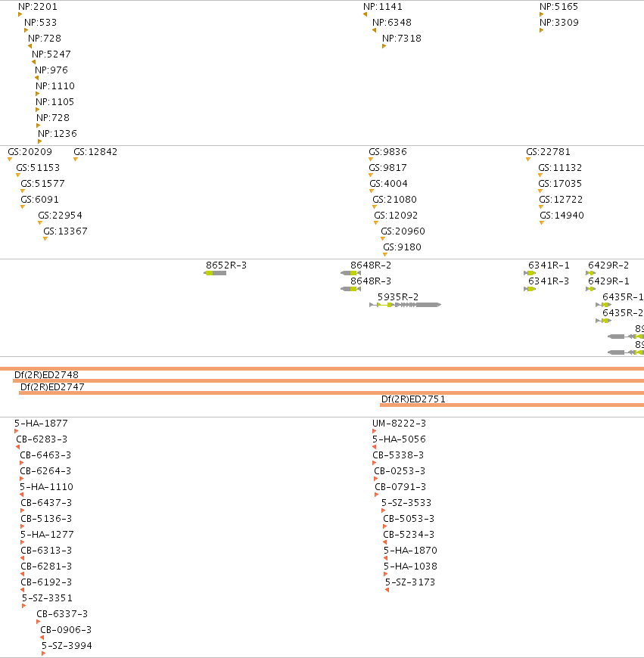The width and height of the screenshot is (644, 658).
Task: Select the GS:20209 down-triangle marker
Action: (10, 160)
